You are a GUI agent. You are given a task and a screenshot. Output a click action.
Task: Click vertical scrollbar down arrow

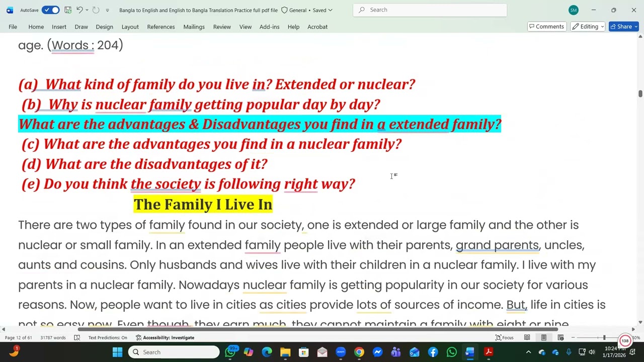pyautogui.click(x=640, y=322)
